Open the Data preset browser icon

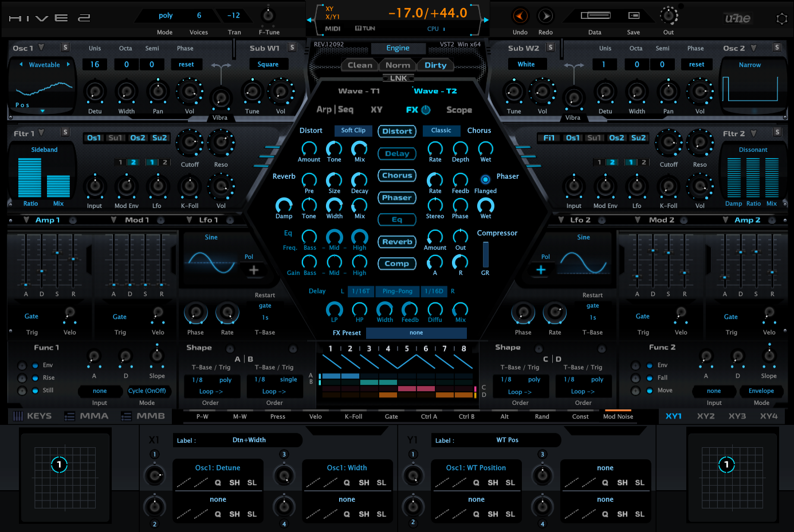pyautogui.click(x=595, y=15)
